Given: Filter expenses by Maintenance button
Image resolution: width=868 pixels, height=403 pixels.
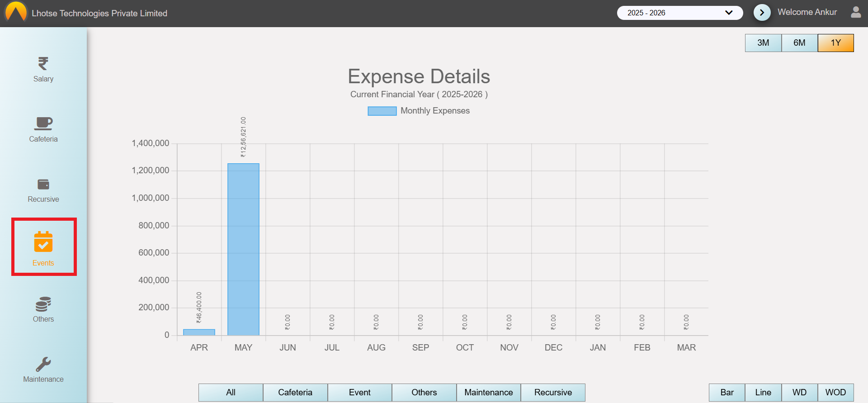Looking at the screenshot, I should (489, 393).
